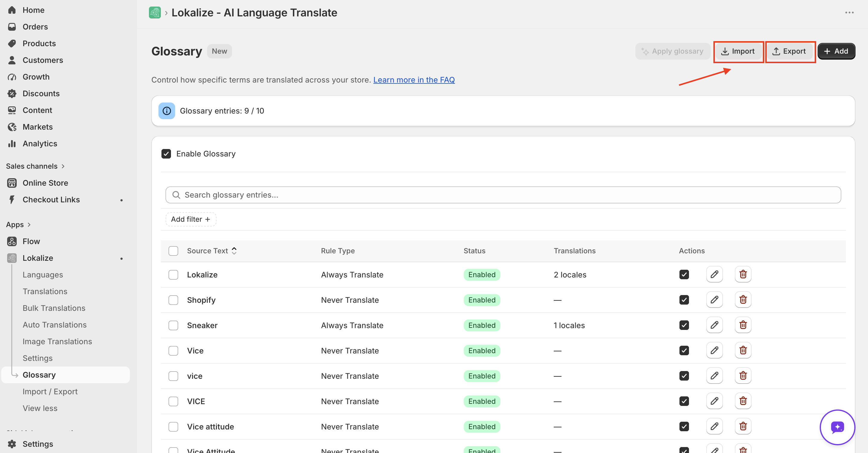Disable the Shopify entry enabled checkbox
The image size is (868, 453).
point(684,300)
